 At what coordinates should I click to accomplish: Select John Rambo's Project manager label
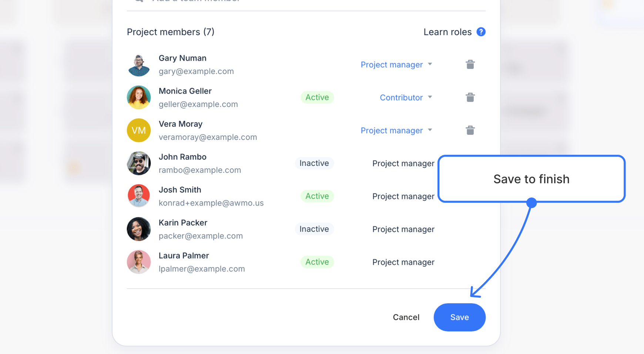point(403,163)
